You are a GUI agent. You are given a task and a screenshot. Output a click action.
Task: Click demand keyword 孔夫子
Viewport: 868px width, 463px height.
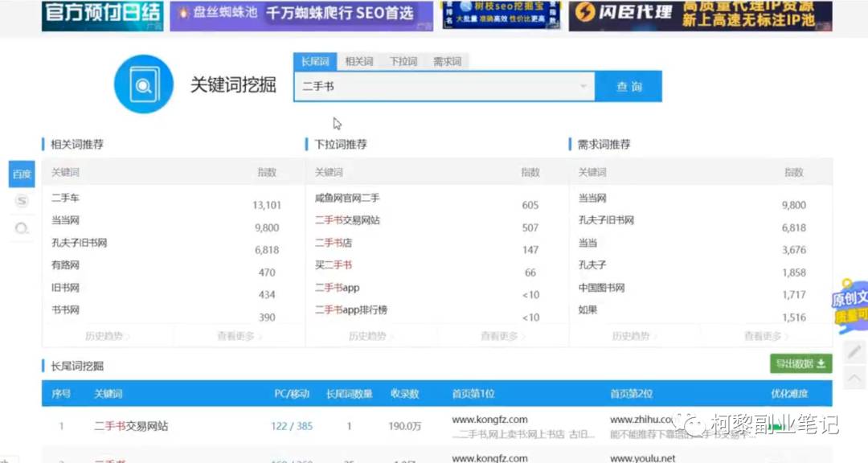tap(592, 265)
